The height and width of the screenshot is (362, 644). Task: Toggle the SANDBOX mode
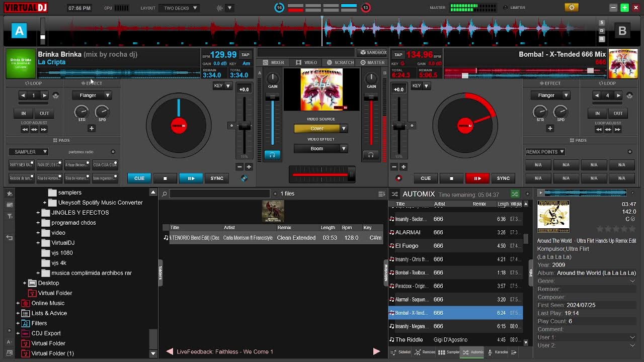[372, 52]
